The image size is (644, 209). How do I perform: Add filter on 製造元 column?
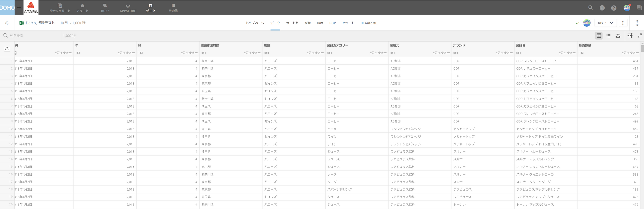pyautogui.click(x=441, y=52)
